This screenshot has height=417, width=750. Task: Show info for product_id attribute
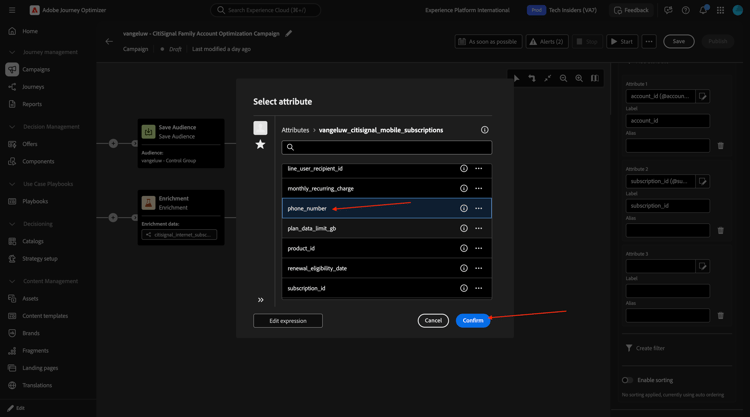point(463,248)
